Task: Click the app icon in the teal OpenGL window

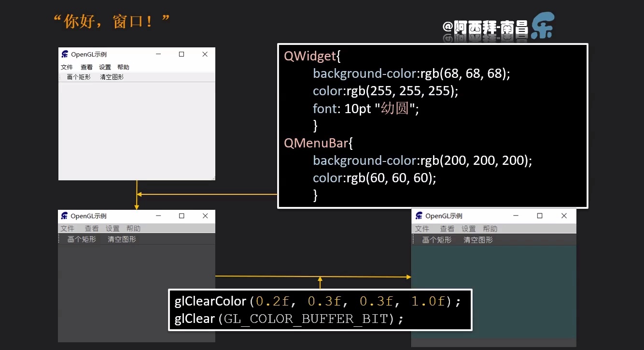Action: [419, 216]
